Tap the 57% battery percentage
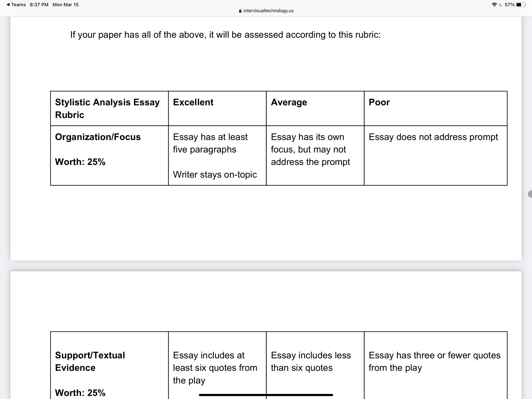This screenshot has width=532, height=399. pos(509,4)
